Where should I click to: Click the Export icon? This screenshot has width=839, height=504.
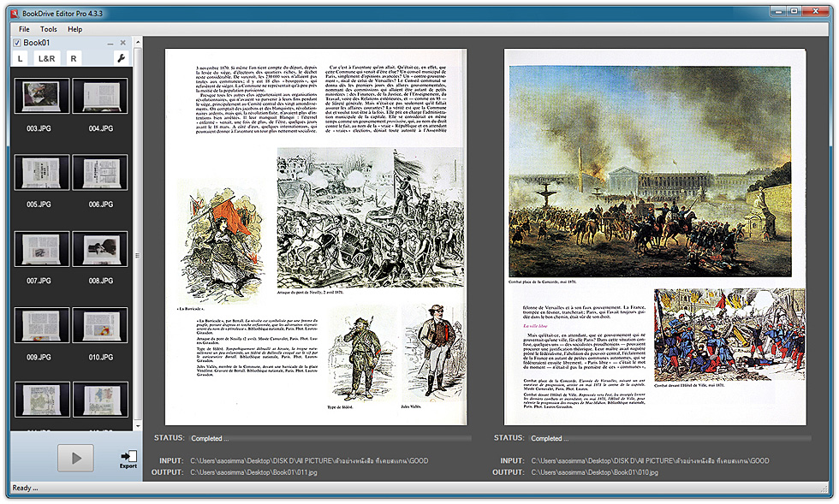(x=128, y=459)
